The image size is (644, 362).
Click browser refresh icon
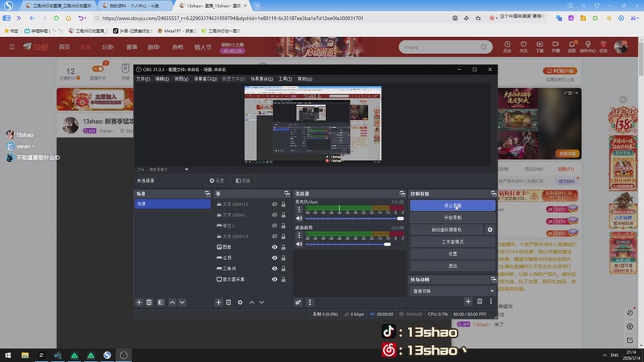[56, 18]
